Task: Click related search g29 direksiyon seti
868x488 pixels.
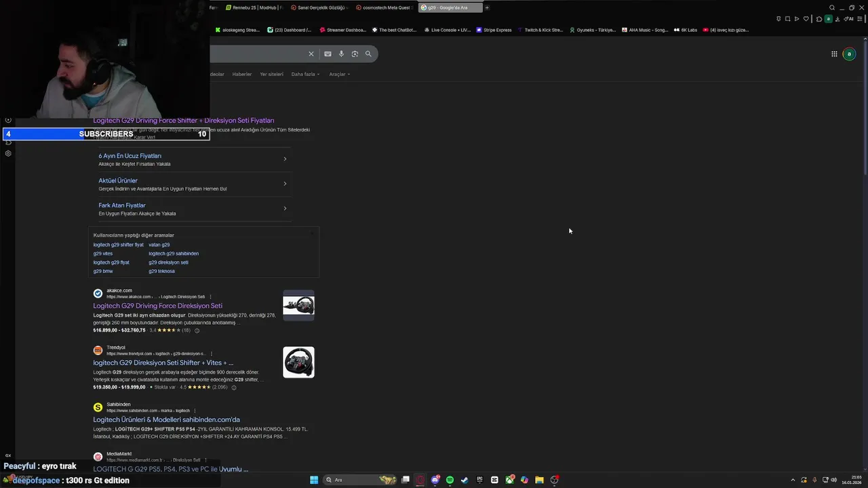Action: click(168, 262)
